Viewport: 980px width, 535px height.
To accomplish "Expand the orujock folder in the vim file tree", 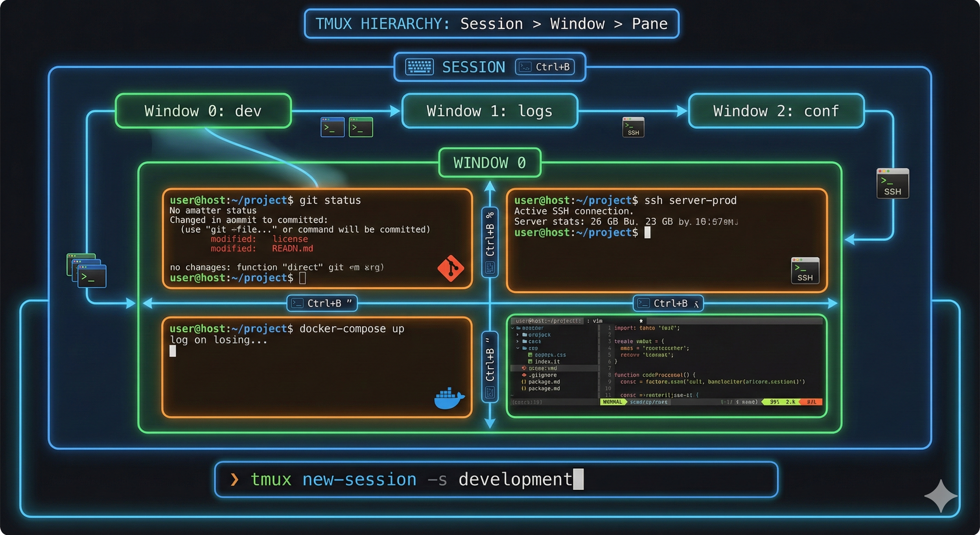I will tap(518, 335).
